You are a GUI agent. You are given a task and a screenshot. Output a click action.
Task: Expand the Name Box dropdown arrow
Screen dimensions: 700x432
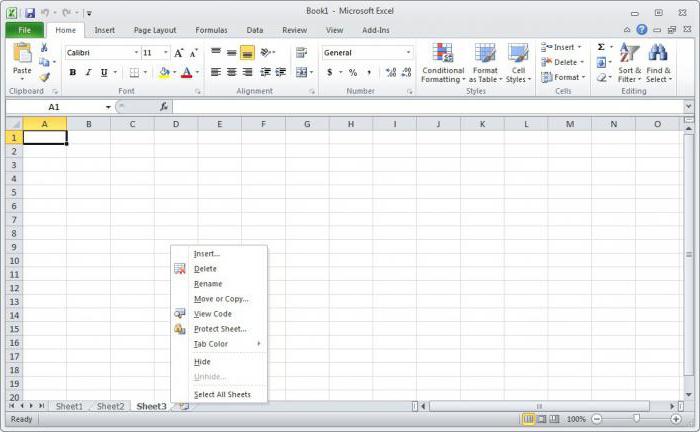click(108, 107)
